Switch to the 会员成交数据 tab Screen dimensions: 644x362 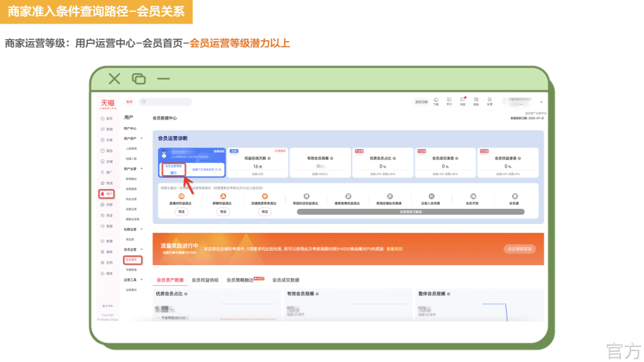tap(285, 280)
